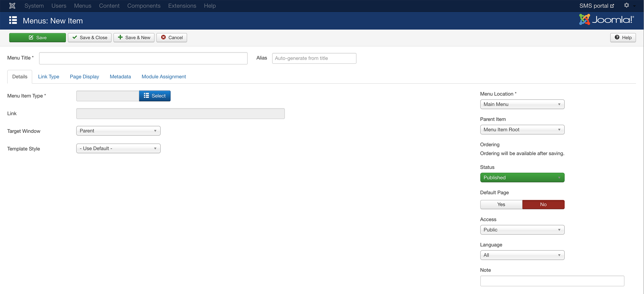Set Default Page to No

tap(543, 204)
